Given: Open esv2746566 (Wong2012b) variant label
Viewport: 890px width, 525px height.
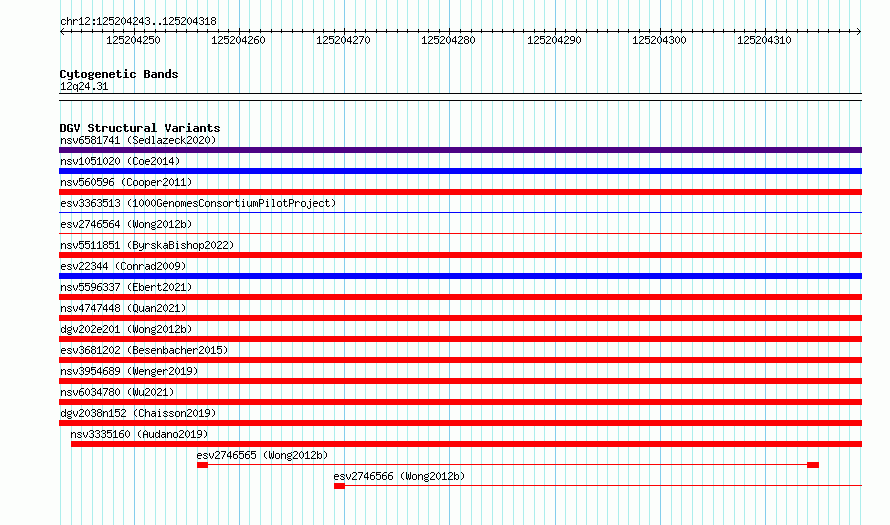Looking at the screenshot, I should tap(399, 476).
